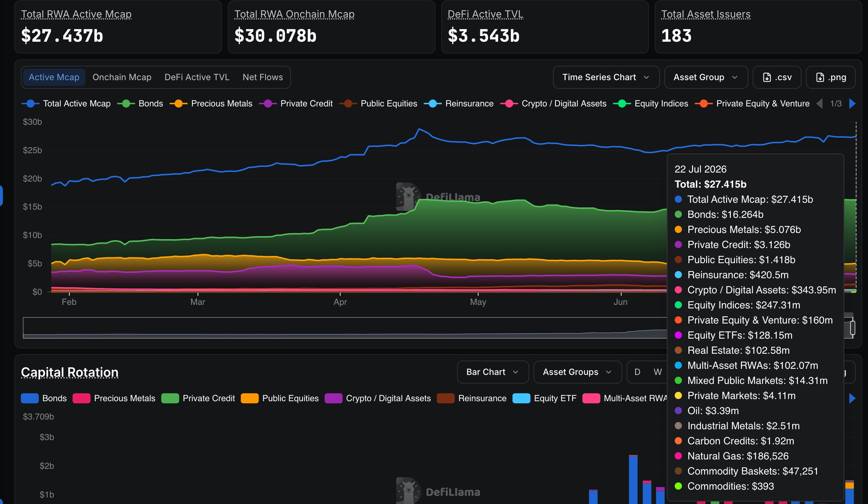
Task: Open the Time Series Chart dropdown
Action: click(x=606, y=77)
